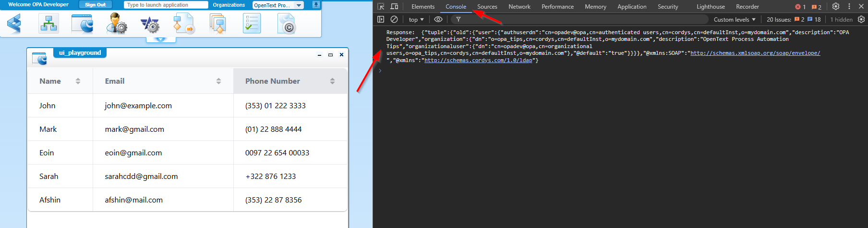
Task: Expand the top JavaScript context dropdown
Action: point(416,19)
